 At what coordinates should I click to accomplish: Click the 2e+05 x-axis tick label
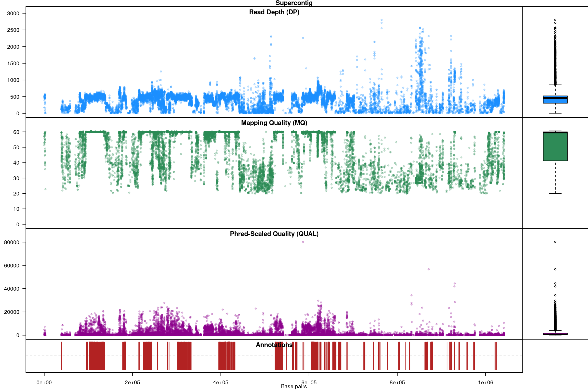pos(132,383)
